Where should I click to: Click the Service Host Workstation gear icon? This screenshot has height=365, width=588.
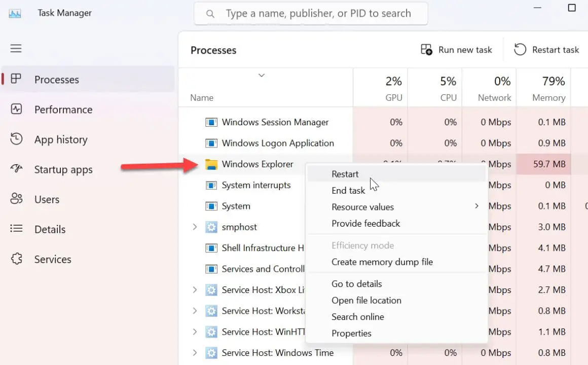click(x=211, y=311)
